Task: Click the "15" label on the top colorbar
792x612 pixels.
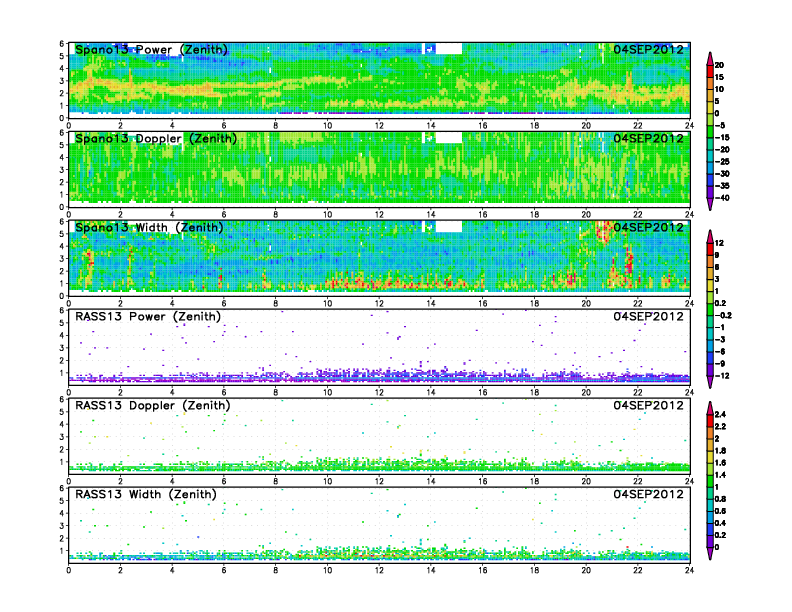Action: pyautogui.click(x=719, y=77)
